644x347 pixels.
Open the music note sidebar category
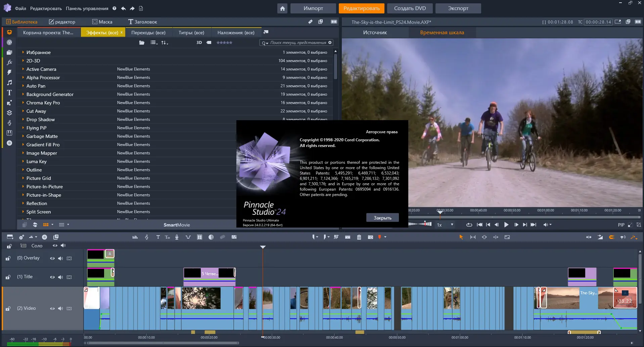point(9,83)
